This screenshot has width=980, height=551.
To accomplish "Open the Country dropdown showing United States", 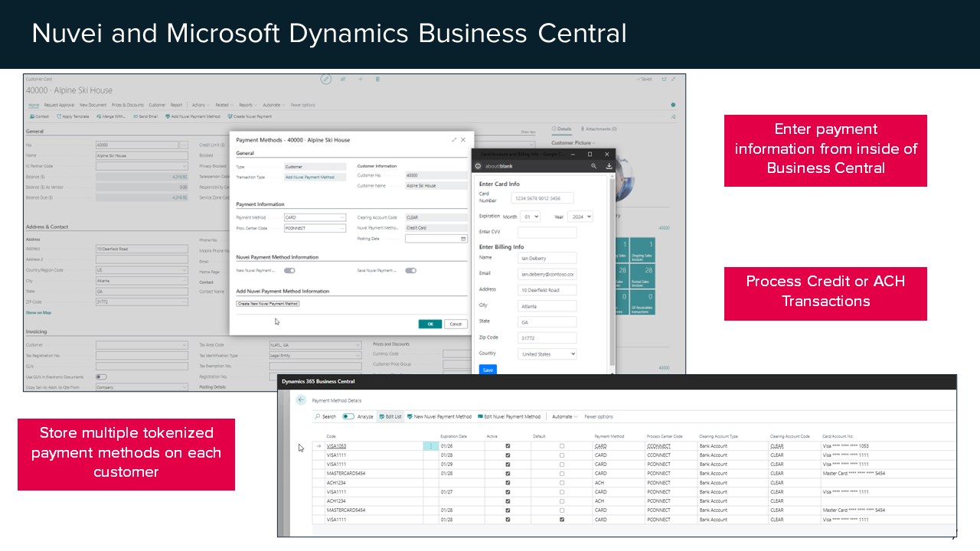I will tap(547, 354).
